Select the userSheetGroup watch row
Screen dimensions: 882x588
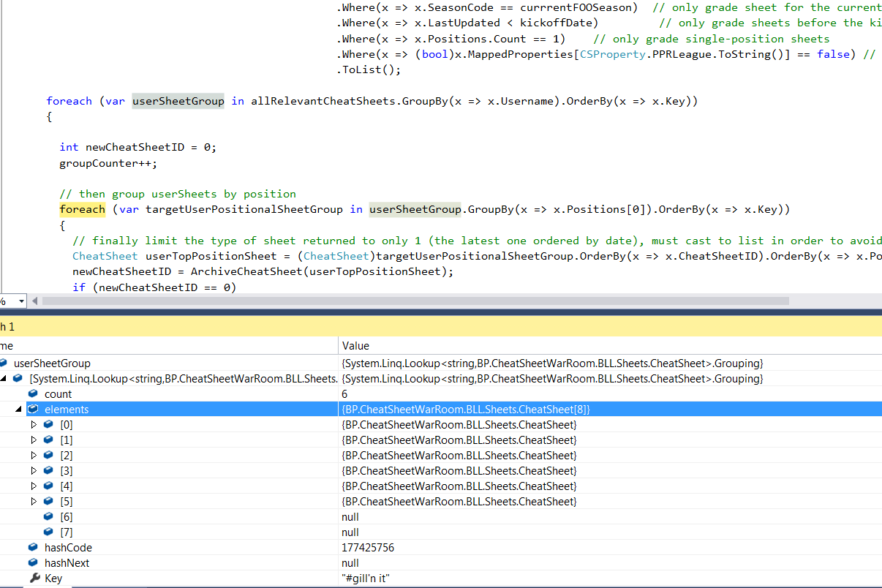(52, 363)
